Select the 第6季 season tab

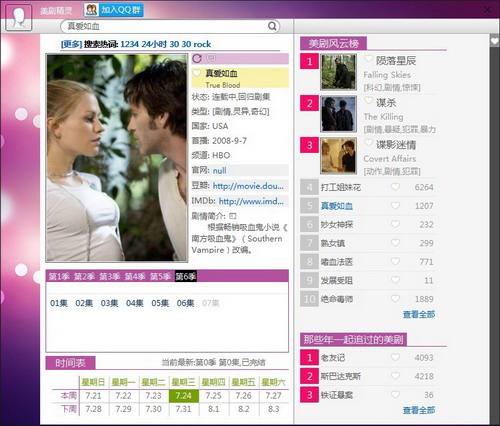pos(186,276)
